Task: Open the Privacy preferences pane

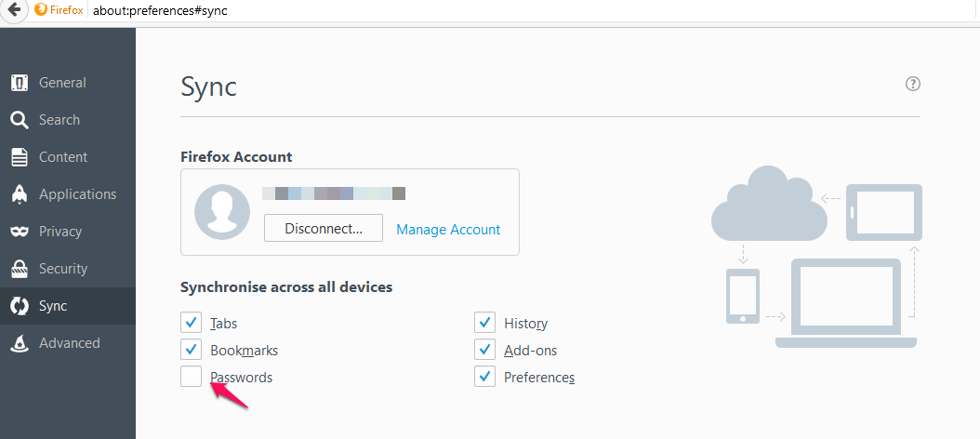Action: [x=68, y=232]
